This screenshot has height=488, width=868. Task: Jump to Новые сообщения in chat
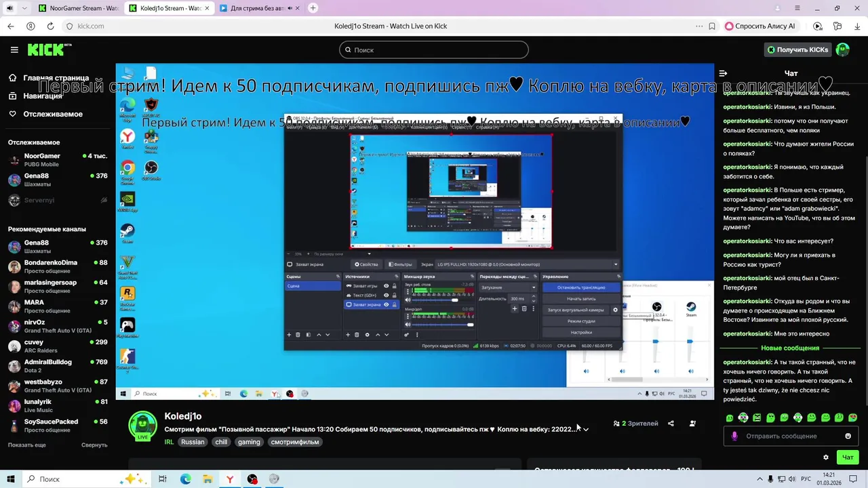click(789, 348)
